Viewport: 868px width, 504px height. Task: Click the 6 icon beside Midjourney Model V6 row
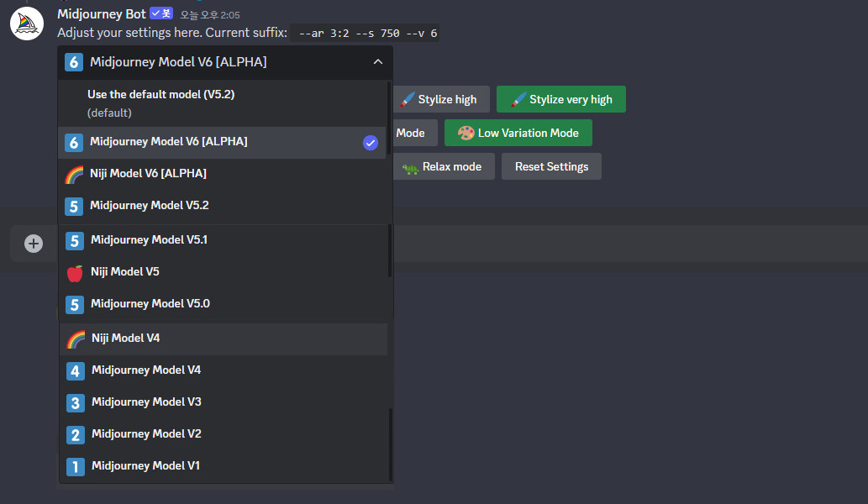click(x=74, y=143)
